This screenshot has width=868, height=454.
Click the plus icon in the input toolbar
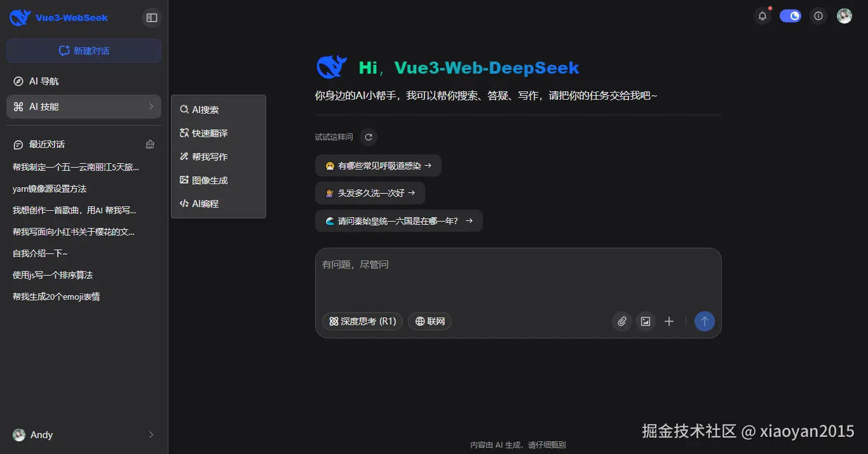coord(668,321)
